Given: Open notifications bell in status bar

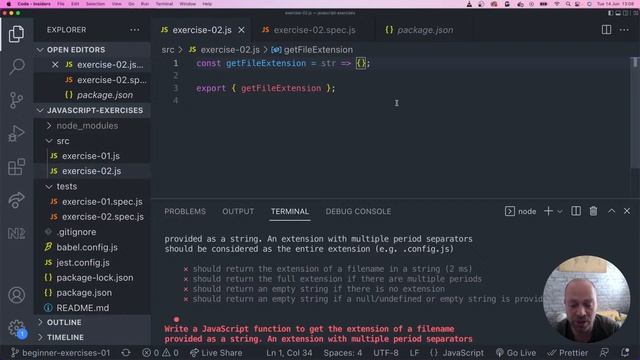Looking at the screenshot, I should pyautogui.click(x=625, y=353).
